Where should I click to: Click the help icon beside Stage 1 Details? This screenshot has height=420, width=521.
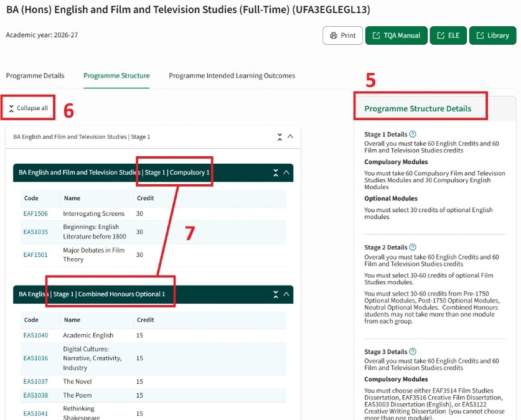point(413,134)
